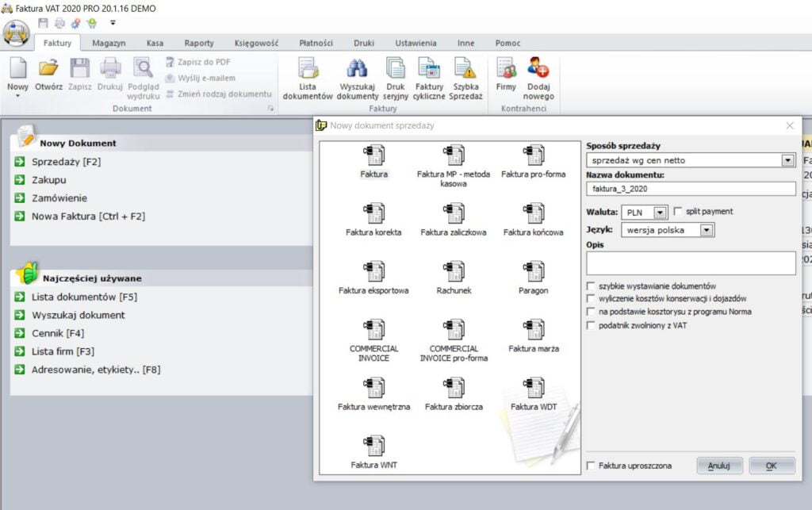Select the Faktura zaliczkowa icon
This screenshot has width=812, height=510.
pos(454,213)
